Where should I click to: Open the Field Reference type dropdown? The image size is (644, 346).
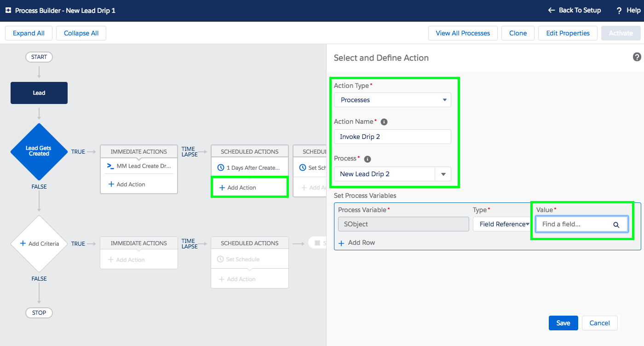(504, 224)
